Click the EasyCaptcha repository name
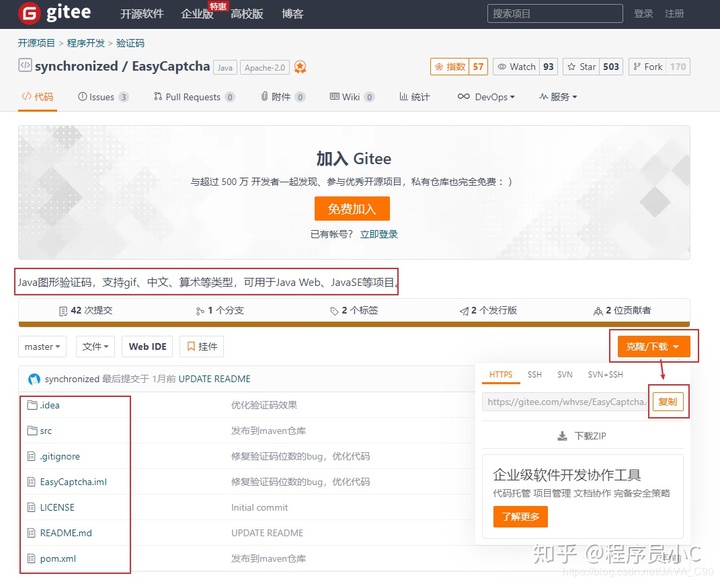Viewport: 720px width, 584px height. [171, 66]
